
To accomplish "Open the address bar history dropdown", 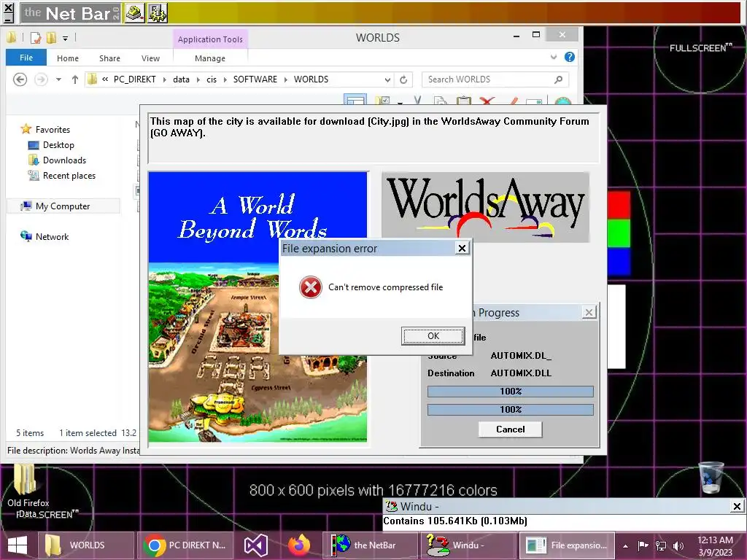I will [x=387, y=79].
